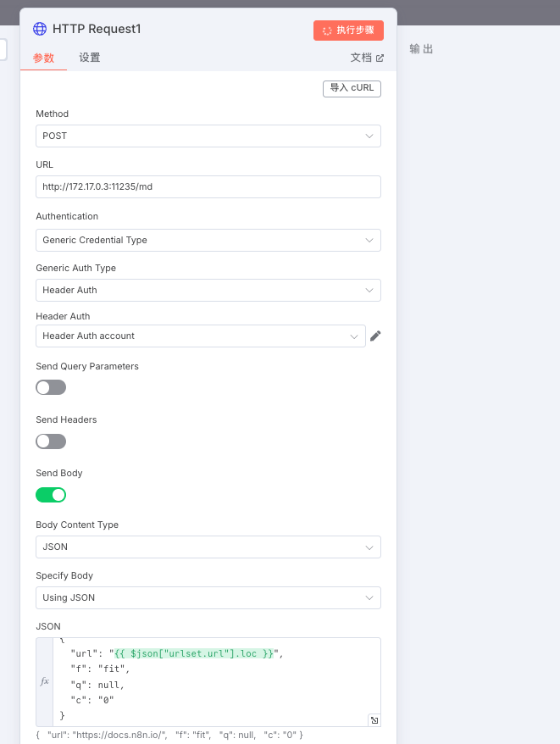
Task: Open JSON editor with expand corner icon
Action: pos(374,720)
